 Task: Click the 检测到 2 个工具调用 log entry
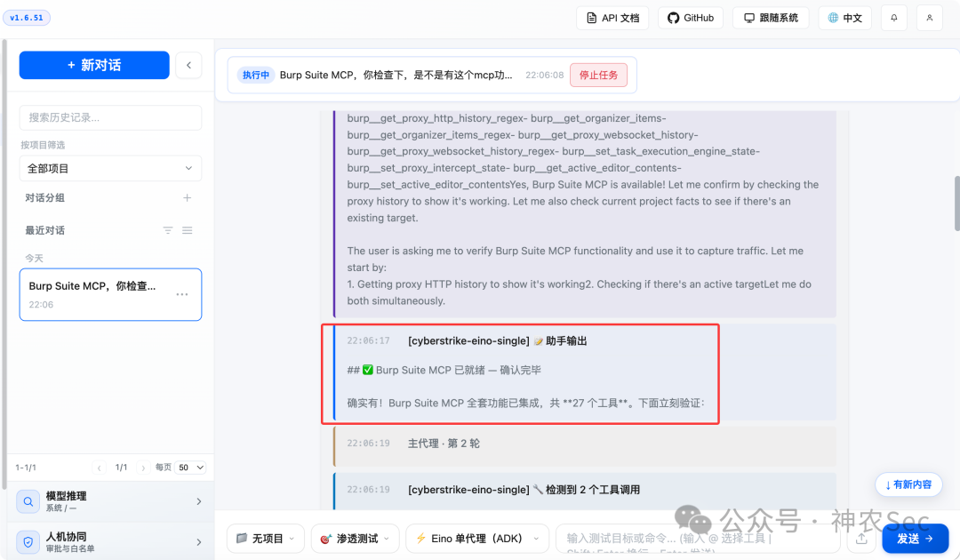coord(585,490)
